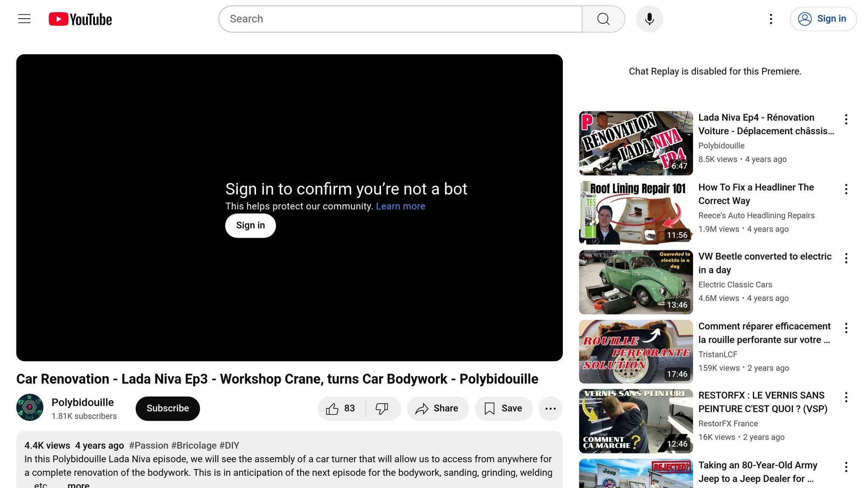Open title 'VW Beetle converted to electric in a day'
Image resolution: width=868 pixels, height=488 pixels.
click(x=765, y=263)
